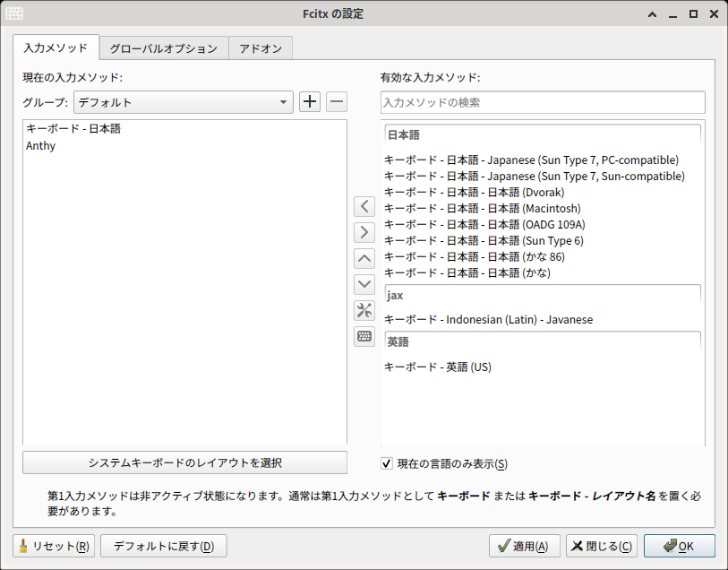Click the jax group header
Viewport: 728px width, 570px height.
(x=543, y=296)
